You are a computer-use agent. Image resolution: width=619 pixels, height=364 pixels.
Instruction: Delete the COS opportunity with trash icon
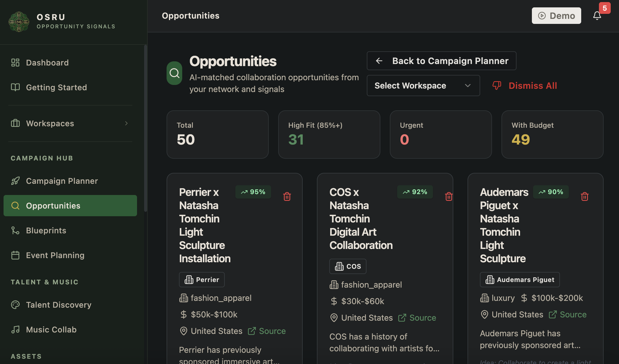[449, 196]
